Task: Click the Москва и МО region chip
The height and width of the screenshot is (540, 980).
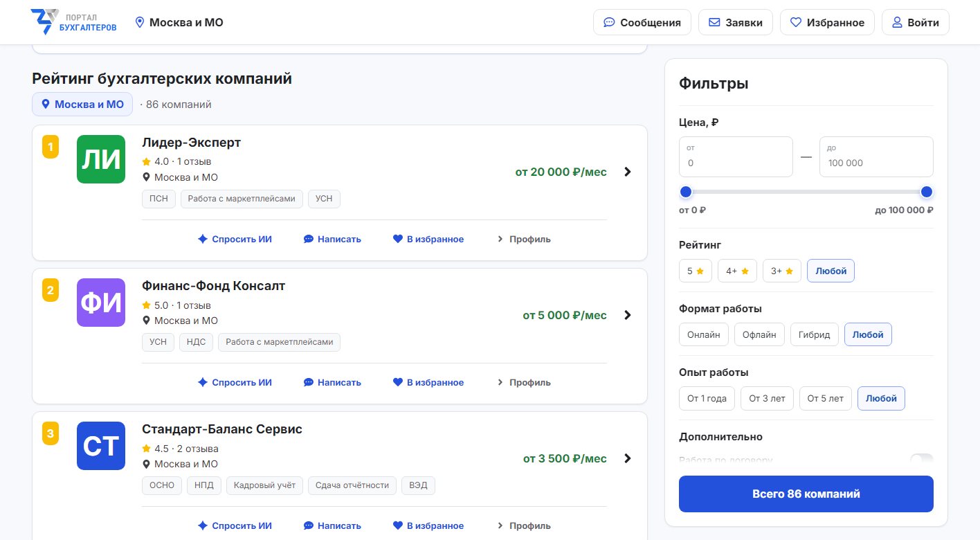Action: point(82,105)
